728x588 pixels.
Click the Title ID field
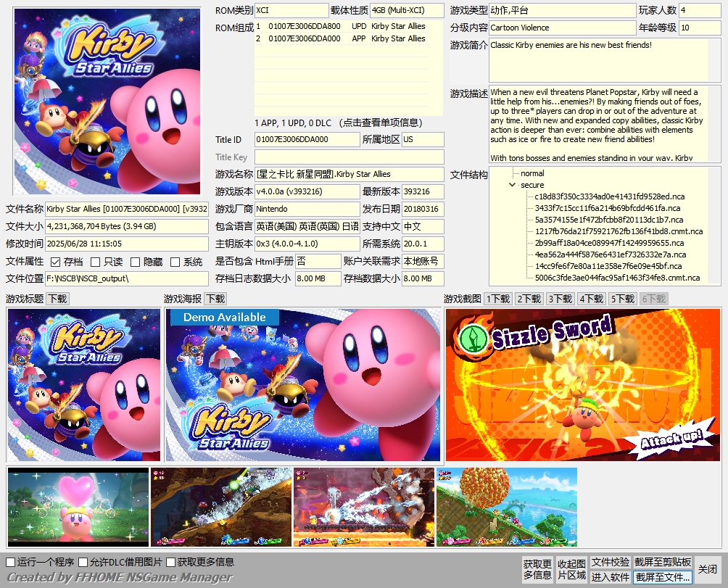[307, 139]
